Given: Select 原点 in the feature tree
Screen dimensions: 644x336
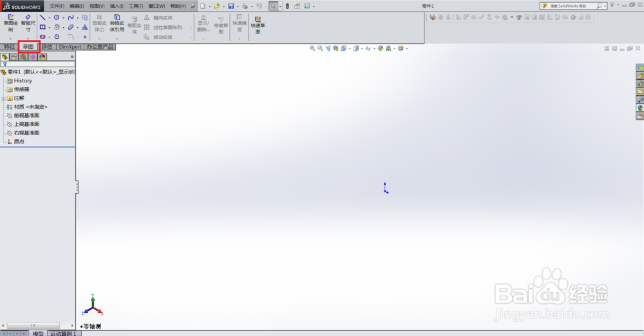Looking at the screenshot, I should pos(19,142).
